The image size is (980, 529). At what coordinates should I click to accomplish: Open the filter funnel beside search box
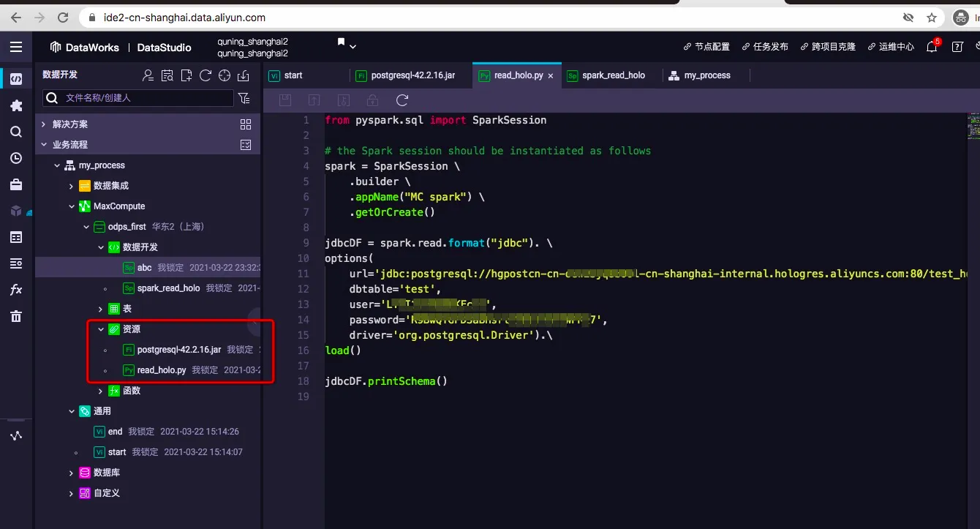click(x=244, y=98)
